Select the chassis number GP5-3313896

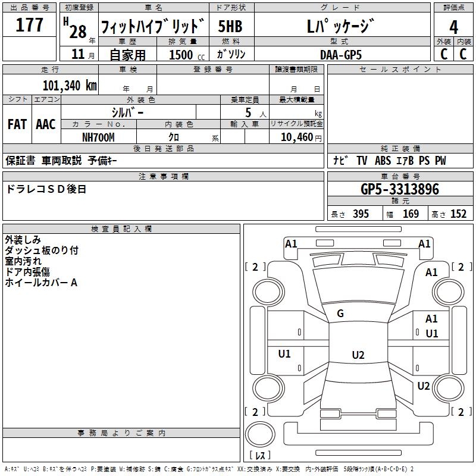[399, 190]
